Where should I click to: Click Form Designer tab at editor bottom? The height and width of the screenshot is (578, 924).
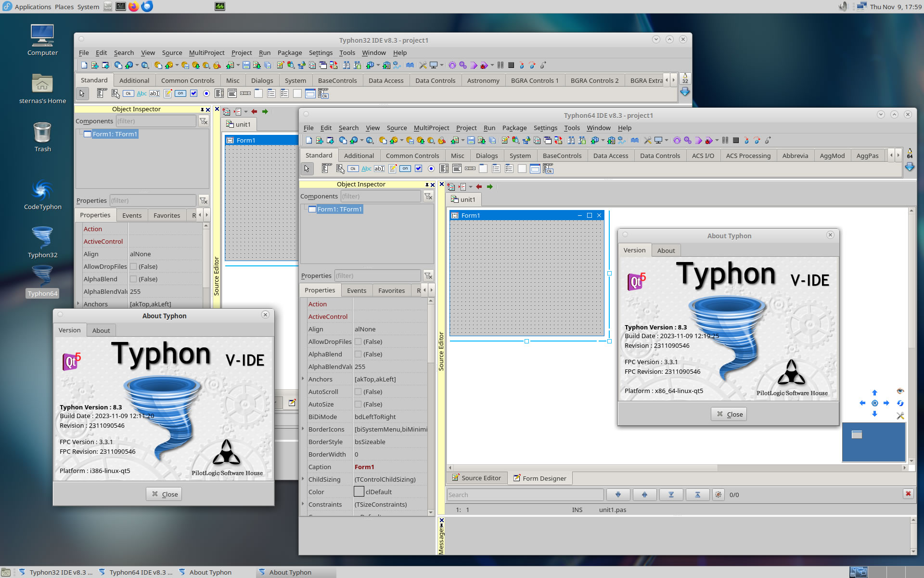pos(539,478)
